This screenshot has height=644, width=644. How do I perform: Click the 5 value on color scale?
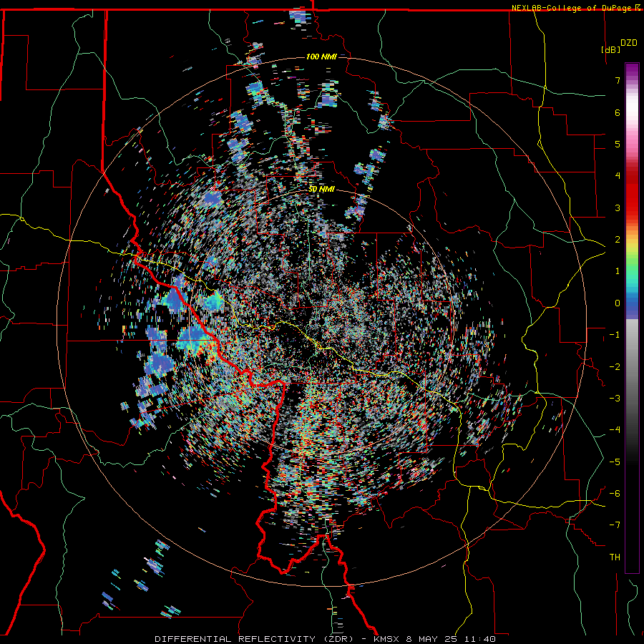click(618, 144)
